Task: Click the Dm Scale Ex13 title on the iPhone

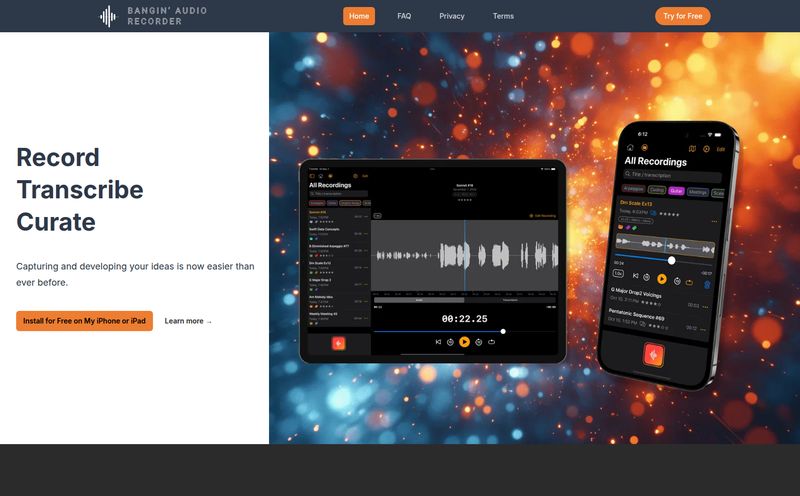Action: (636, 203)
